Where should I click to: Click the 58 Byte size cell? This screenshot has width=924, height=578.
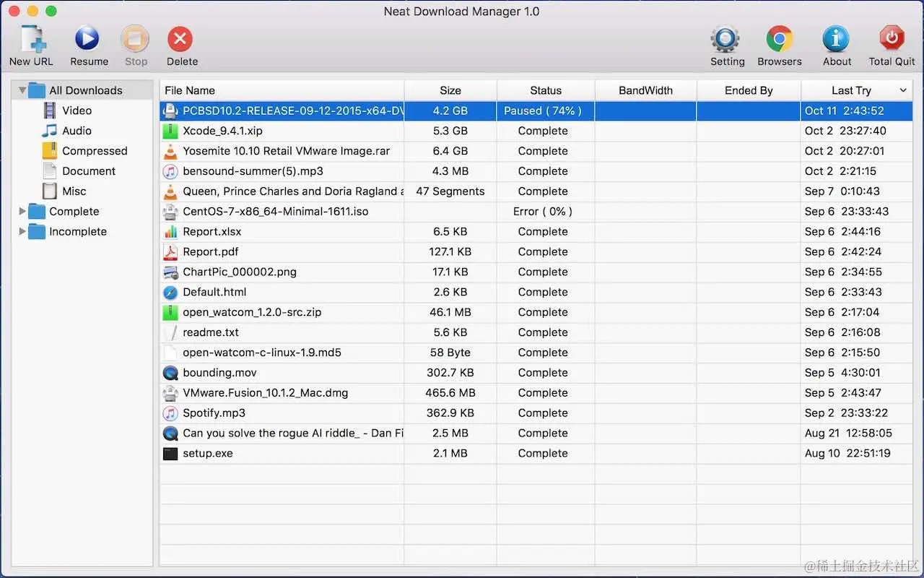coord(450,353)
